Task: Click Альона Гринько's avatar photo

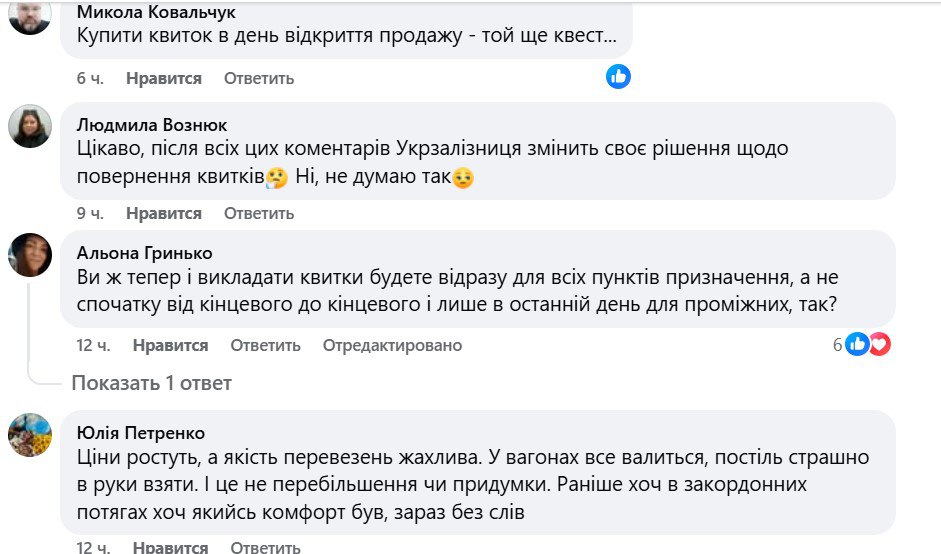Action: (30, 255)
